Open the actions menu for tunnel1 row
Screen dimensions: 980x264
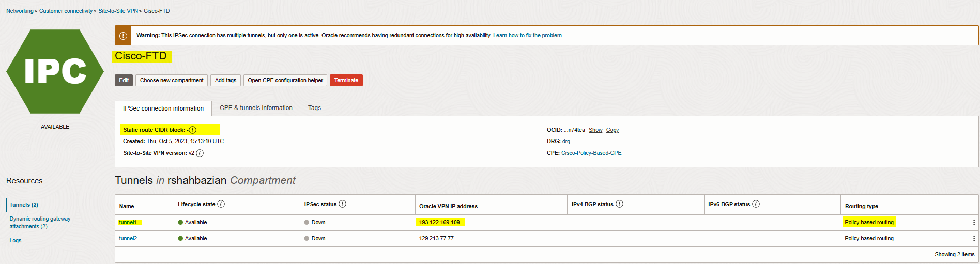click(974, 223)
